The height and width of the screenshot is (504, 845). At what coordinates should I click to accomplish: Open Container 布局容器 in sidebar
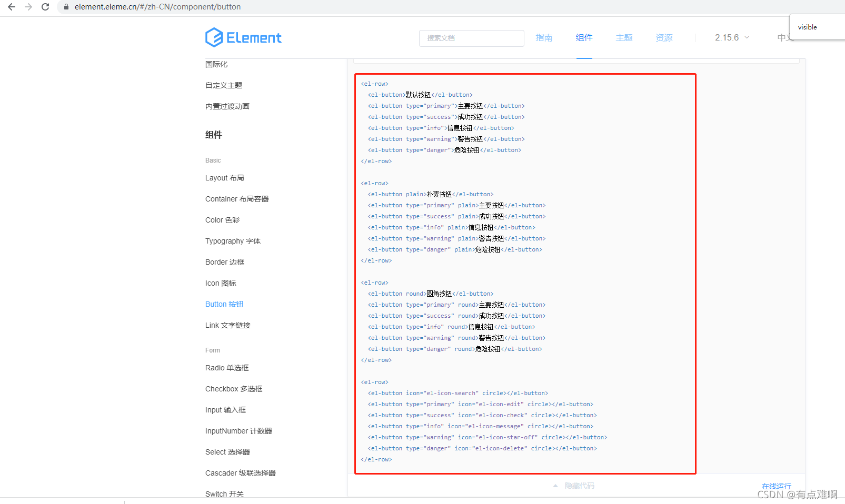click(237, 199)
